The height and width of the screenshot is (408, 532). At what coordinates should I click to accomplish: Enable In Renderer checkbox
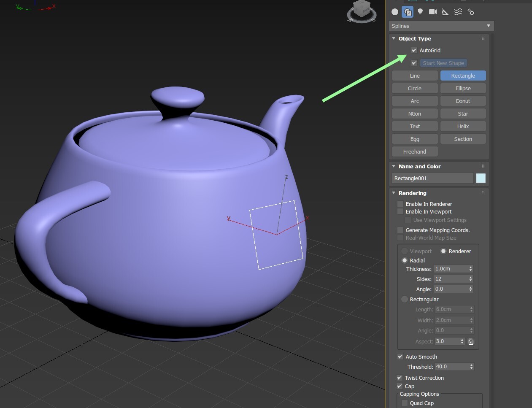[x=400, y=204]
